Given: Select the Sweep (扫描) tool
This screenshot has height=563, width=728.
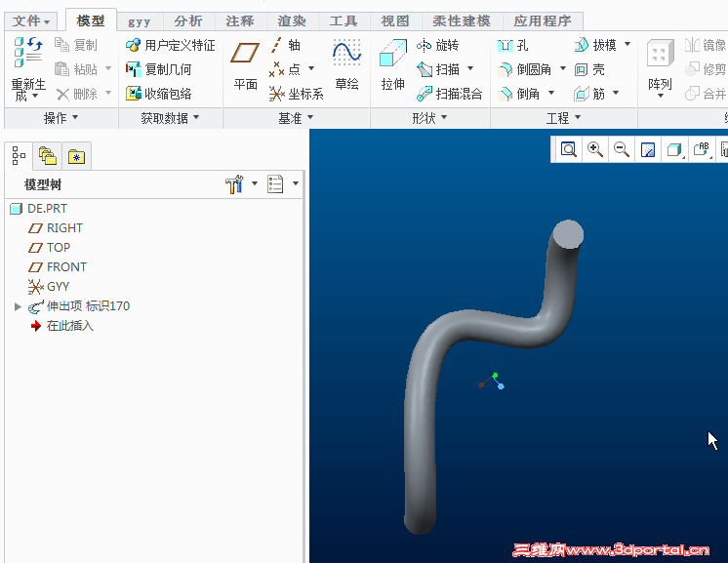Looking at the screenshot, I should click(438, 69).
